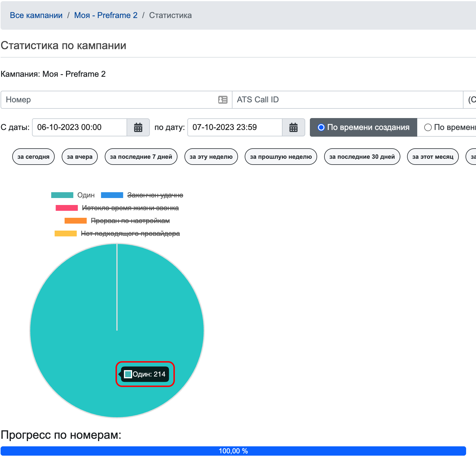Show 'Истекло время жизни звонка' in chart
The width and height of the screenshot is (476, 460).
point(130,208)
